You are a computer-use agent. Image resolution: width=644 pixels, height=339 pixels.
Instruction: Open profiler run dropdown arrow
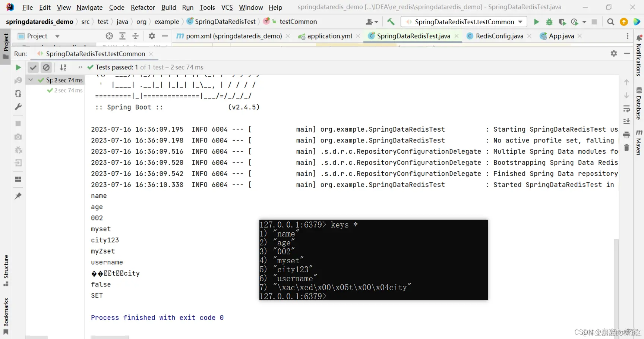pos(584,22)
